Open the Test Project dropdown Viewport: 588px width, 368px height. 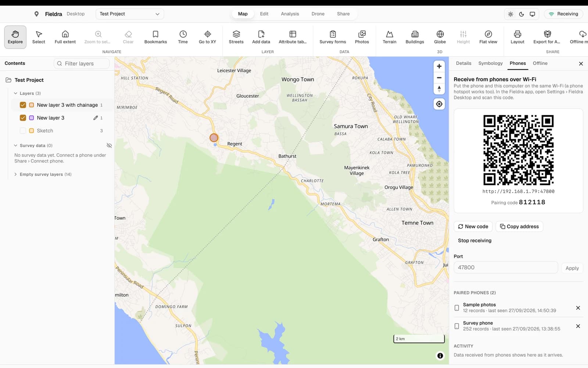point(130,14)
